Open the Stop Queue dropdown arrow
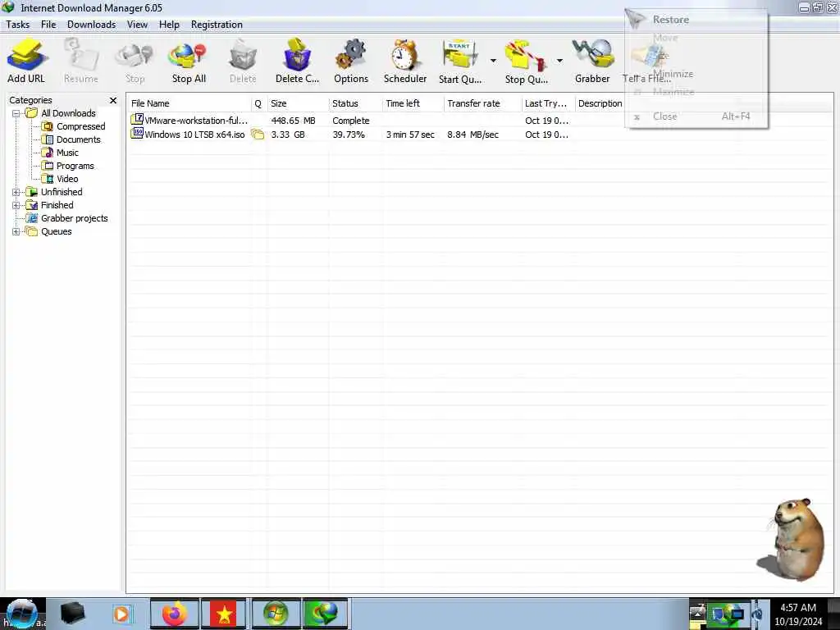The image size is (840, 630). tap(559, 61)
